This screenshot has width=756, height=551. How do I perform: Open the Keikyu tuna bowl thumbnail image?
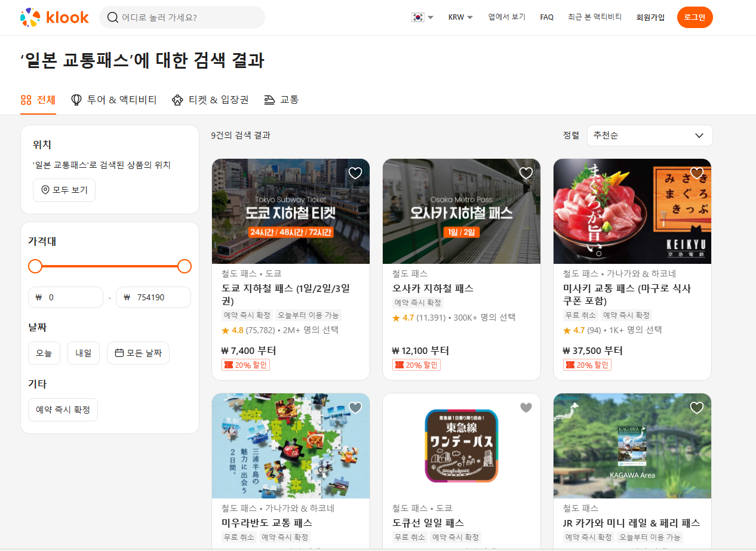(632, 211)
